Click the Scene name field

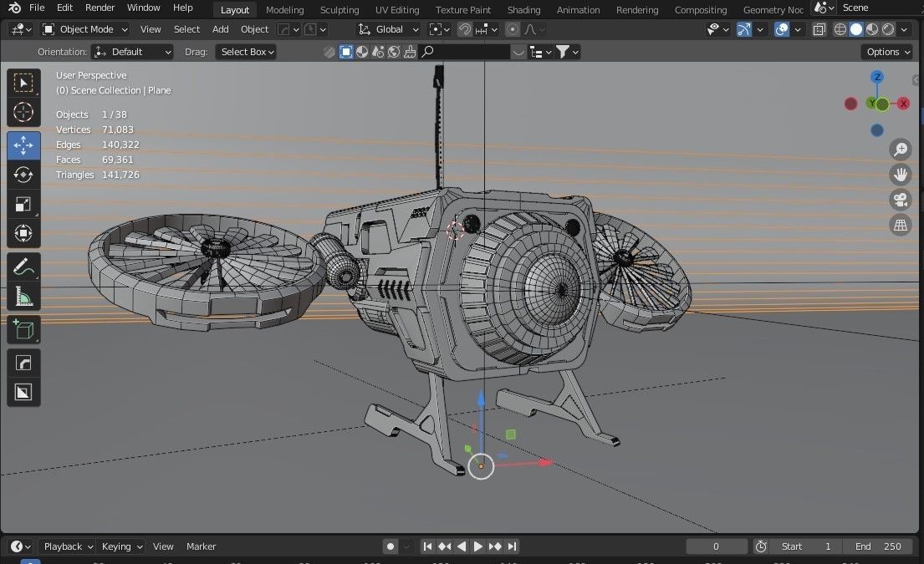877,8
